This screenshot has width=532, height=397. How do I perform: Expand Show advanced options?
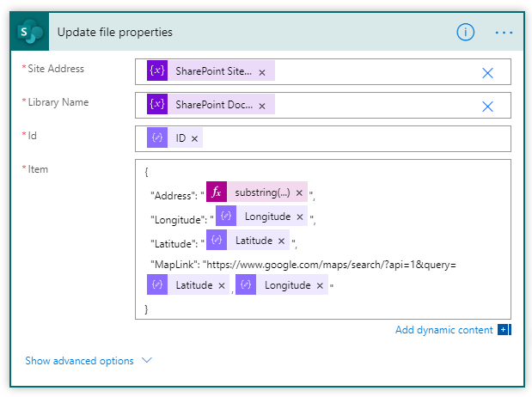tap(88, 361)
